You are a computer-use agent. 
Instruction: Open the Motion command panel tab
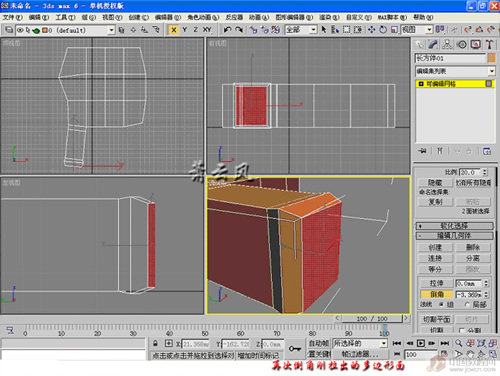[462, 44]
